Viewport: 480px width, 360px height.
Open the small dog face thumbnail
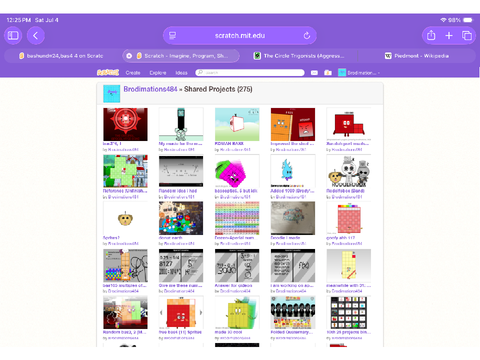coord(125,218)
